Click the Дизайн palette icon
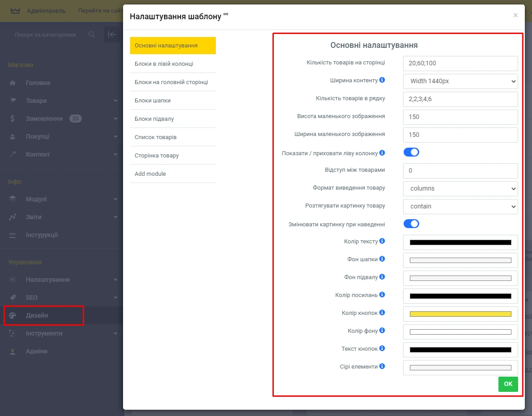This screenshot has width=532, height=416. [x=13, y=315]
